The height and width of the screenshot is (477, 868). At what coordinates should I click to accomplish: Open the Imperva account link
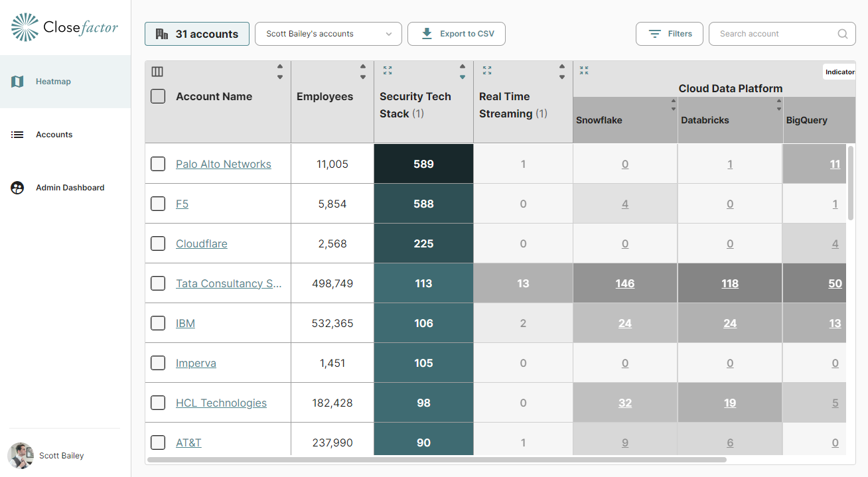point(196,363)
